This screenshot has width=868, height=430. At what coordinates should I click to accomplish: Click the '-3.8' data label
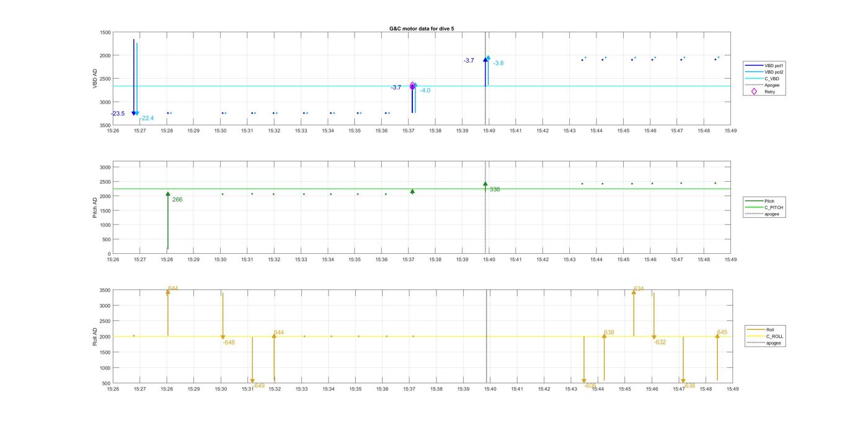(498, 63)
